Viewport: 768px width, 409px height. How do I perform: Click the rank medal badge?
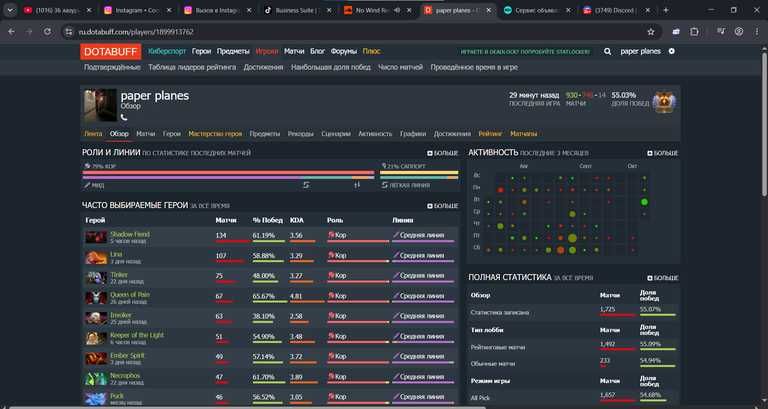[x=664, y=103]
